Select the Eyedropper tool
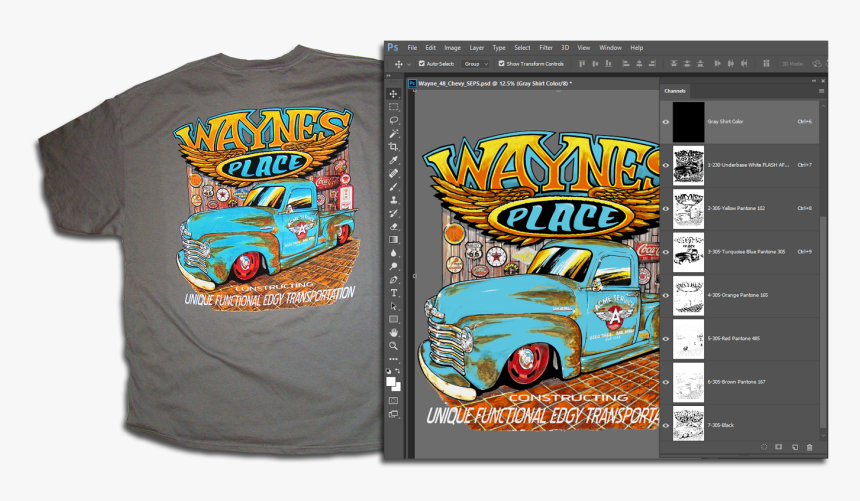The image size is (860, 501). [x=393, y=160]
